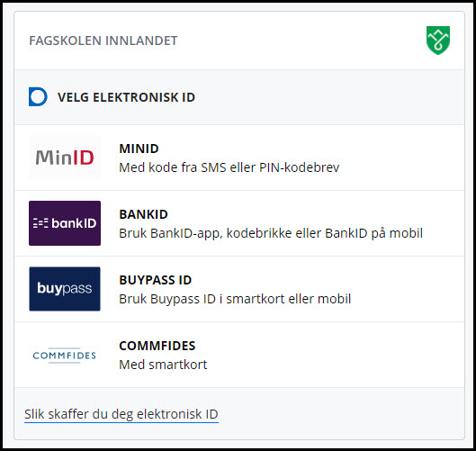
Task: Choose the BUYPASS ID heading
Action: click(x=155, y=280)
